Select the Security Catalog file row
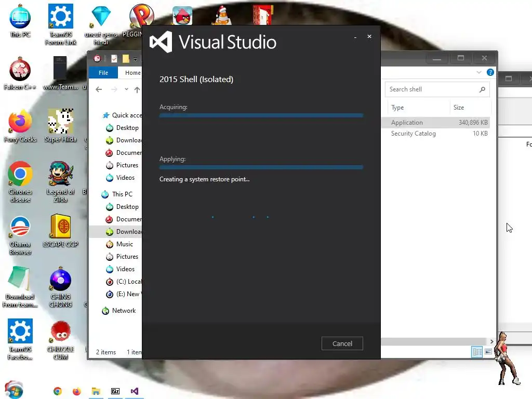 coord(436,134)
